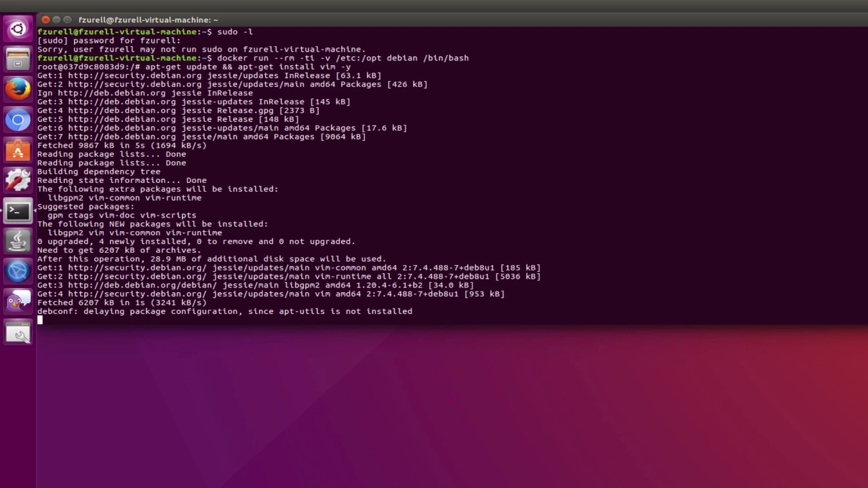Click the 'debconf: delaying package configuration' line

click(224, 311)
